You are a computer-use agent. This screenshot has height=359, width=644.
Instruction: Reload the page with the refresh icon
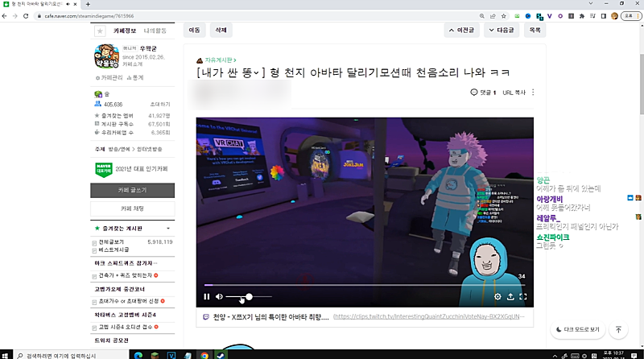point(26,16)
